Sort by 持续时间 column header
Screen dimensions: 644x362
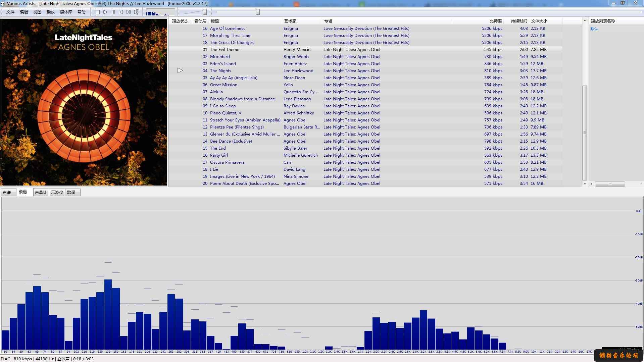tap(516, 21)
